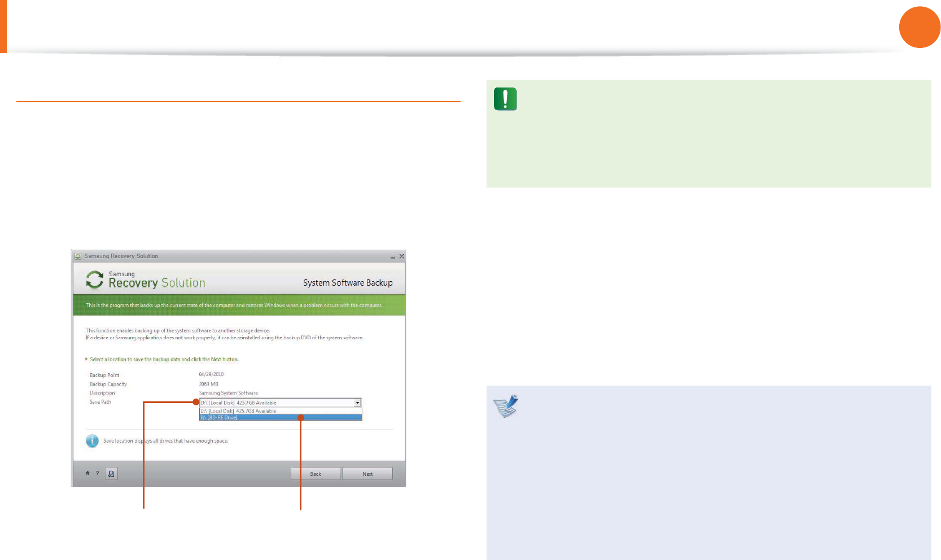Click the green instruction 'Select a location to save'
The image size is (941, 560).
click(x=164, y=359)
